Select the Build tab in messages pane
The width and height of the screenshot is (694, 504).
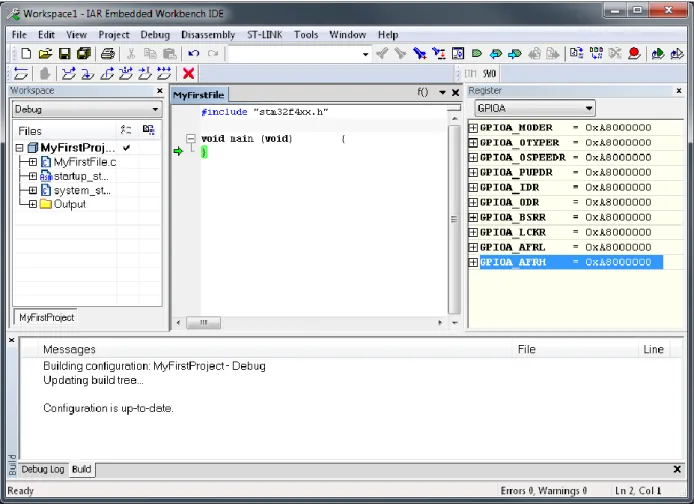tap(81, 469)
